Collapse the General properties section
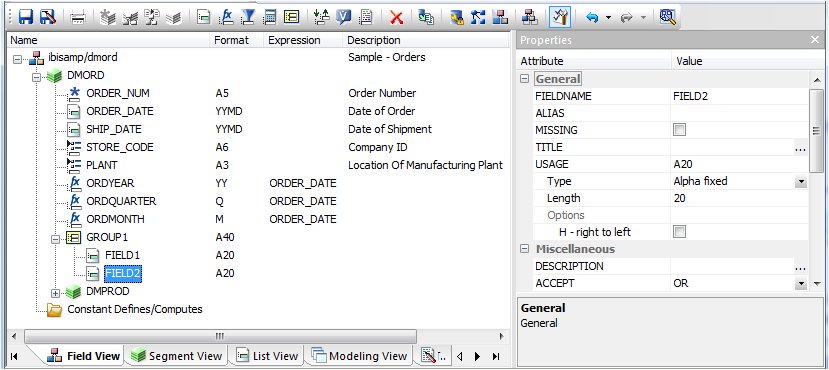Screen dimensions: 829x370 (524, 79)
